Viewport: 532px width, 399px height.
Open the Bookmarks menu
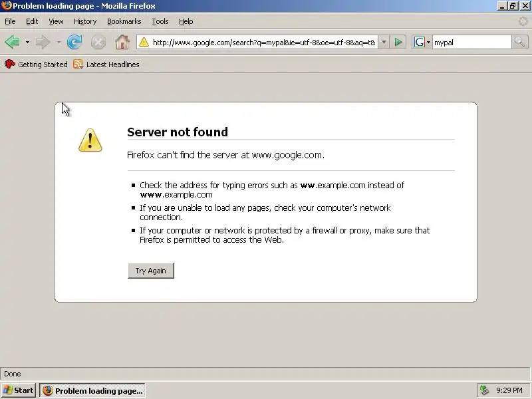(124, 21)
